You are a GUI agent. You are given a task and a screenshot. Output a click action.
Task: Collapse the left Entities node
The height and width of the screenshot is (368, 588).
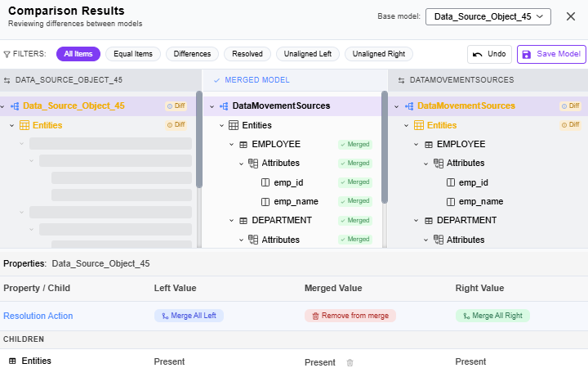(12, 125)
